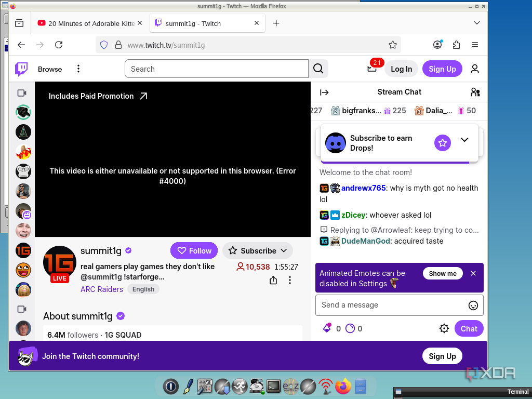532x399 pixels.
Task: Open the Firefox extensions puzzle icon
Action: [x=456, y=45]
